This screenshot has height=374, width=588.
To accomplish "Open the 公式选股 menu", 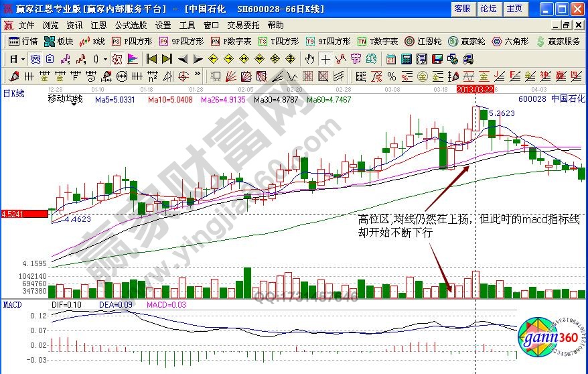I will click(x=131, y=25).
